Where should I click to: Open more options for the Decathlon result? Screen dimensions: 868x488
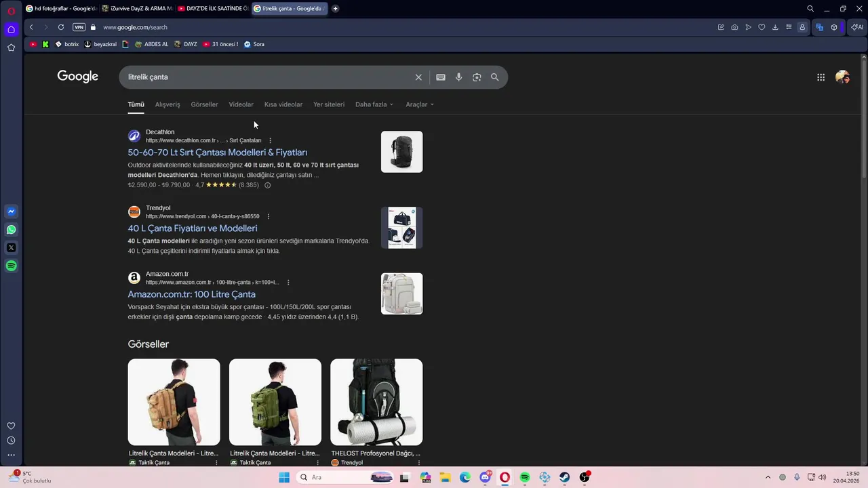[x=270, y=140]
